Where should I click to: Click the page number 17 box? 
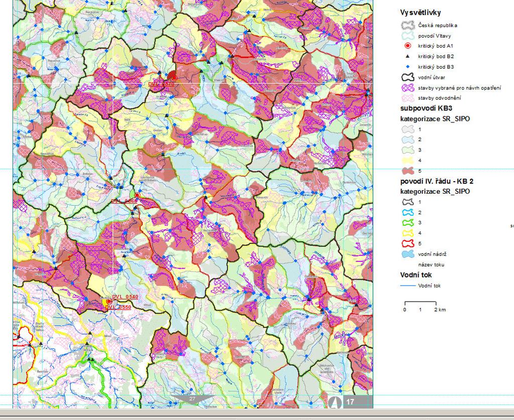pyautogui.click(x=357, y=401)
